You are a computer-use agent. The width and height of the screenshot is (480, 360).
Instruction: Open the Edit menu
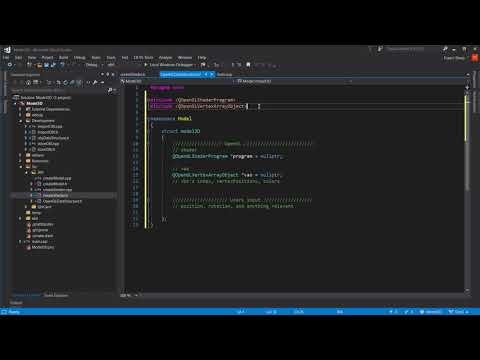click(18, 57)
